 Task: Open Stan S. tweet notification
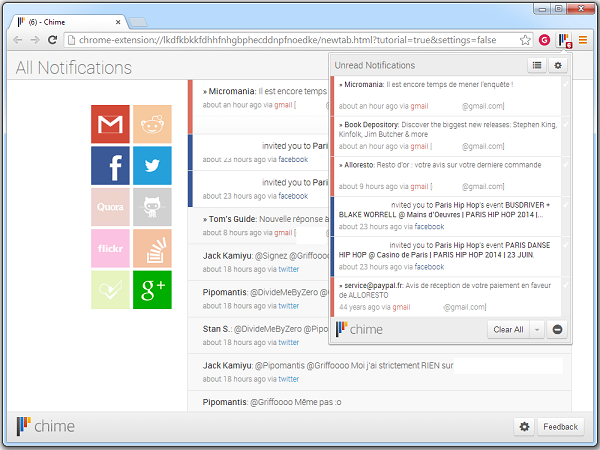[258, 336]
